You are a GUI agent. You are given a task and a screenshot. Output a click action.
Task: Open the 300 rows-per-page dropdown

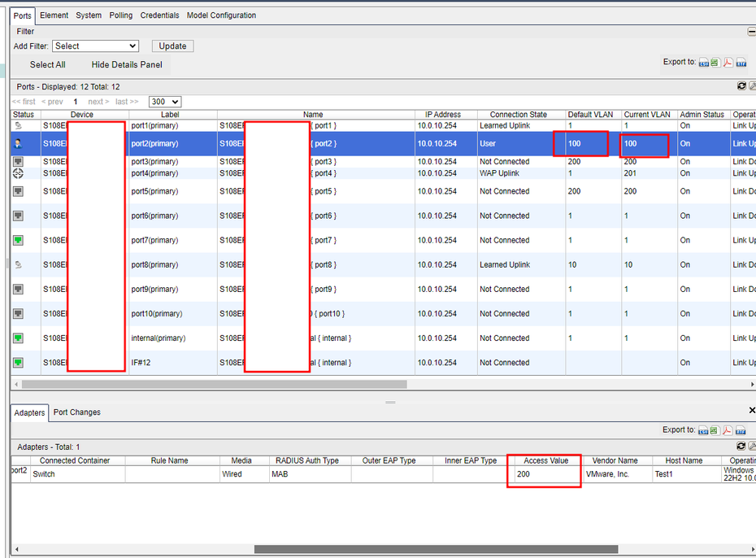point(164,102)
